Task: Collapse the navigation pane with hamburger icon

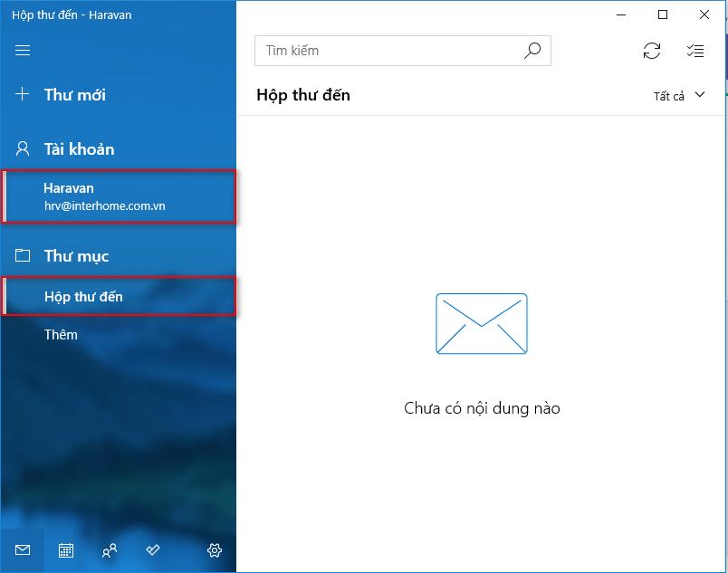Action: [x=24, y=51]
